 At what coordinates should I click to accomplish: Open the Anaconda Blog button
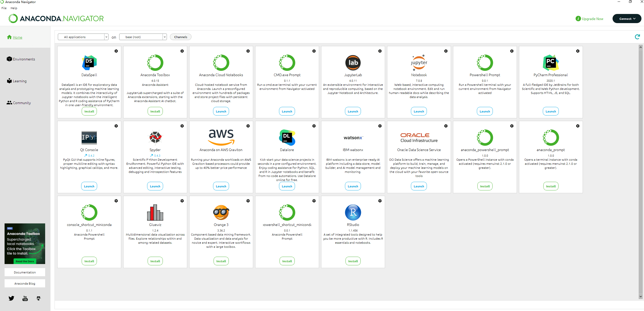tap(25, 284)
